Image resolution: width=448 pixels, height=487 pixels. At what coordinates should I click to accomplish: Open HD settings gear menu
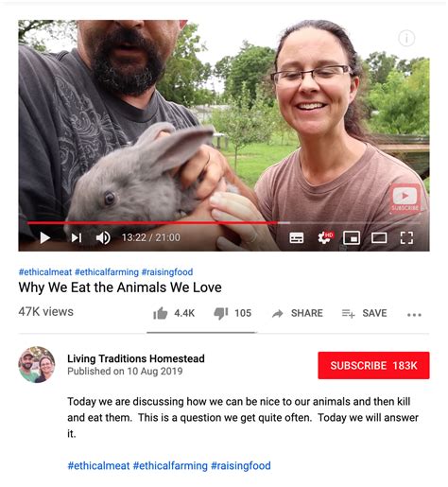(324, 237)
